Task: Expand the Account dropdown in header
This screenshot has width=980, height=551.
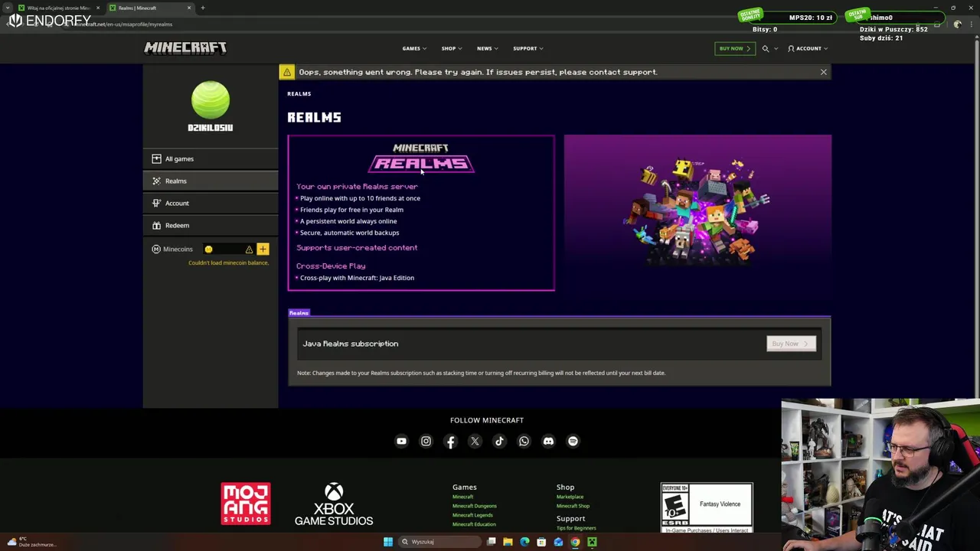Action: [808, 48]
